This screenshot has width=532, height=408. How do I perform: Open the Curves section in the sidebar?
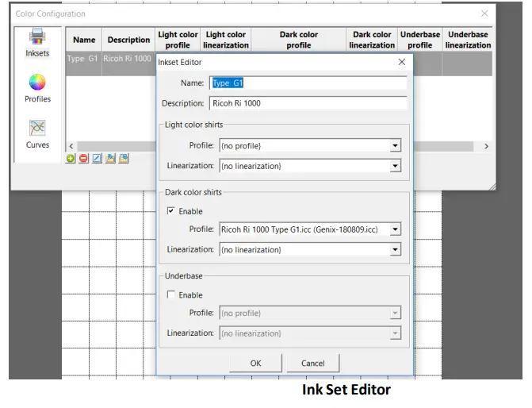(37, 134)
